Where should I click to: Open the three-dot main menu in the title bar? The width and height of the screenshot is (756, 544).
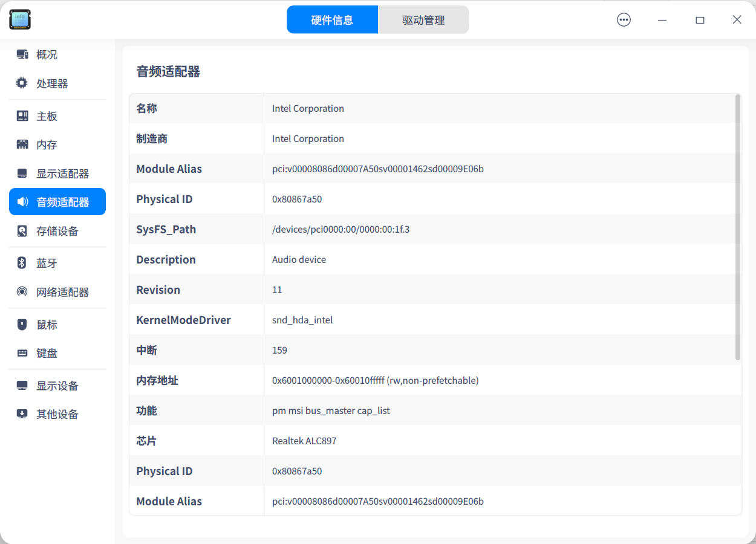click(x=624, y=20)
